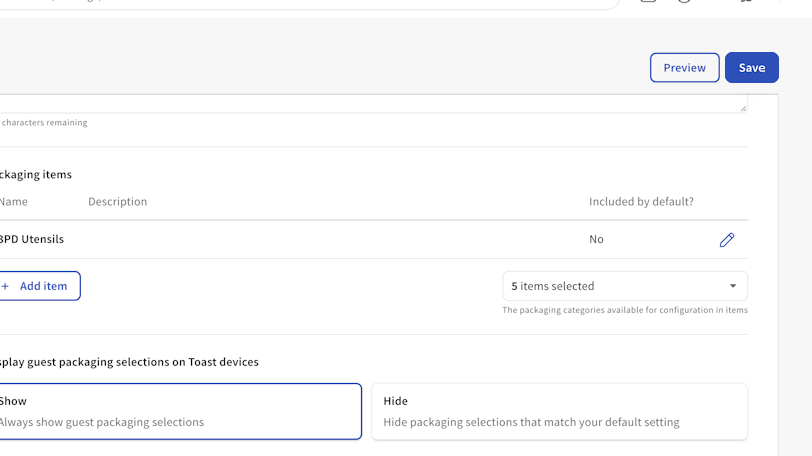Click the Name column header

(x=14, y=202)
